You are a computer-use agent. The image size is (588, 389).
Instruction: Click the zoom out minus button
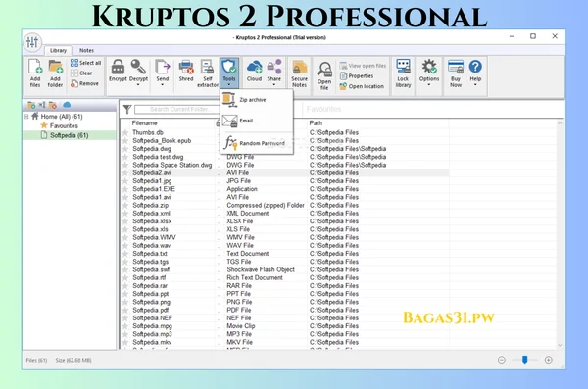click(x=502, y=360)
